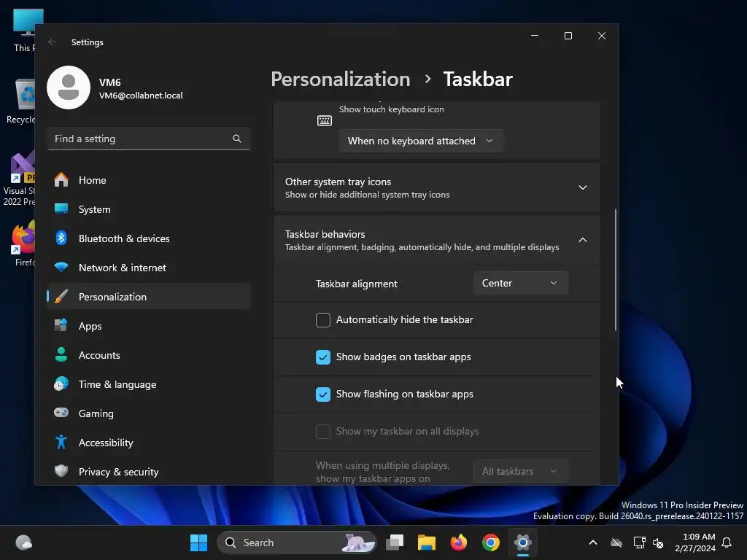The width and height of the screenshot is (747, 560).
Task: Click the Personalization paintbrush icon
Action: [x=61, y=296]
